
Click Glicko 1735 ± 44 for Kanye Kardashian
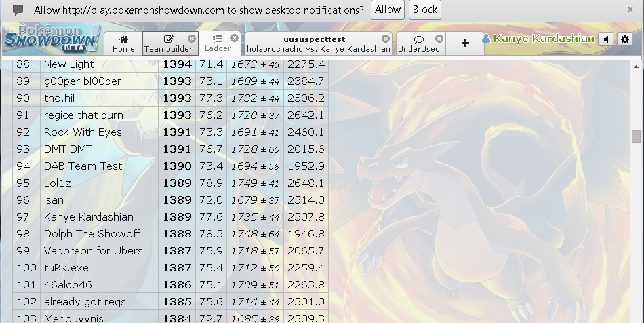pos(255,217)
